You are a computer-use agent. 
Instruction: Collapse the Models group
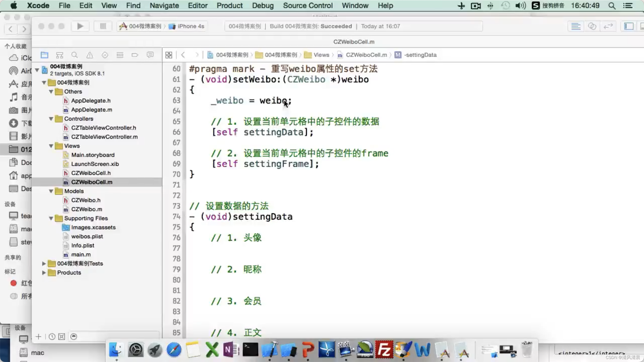point(51,191)
